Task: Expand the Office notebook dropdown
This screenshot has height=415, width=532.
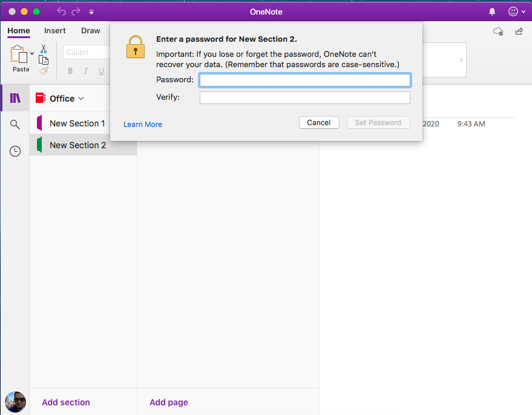Action: tap(81, 99)
